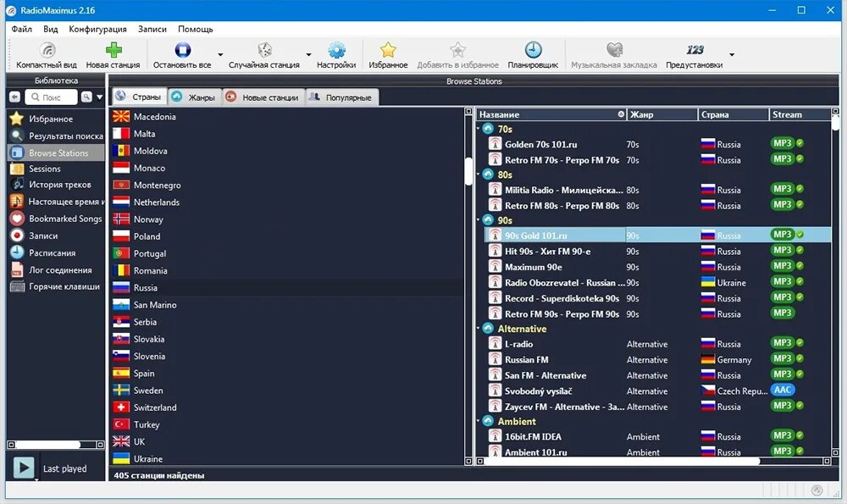Open Результаты поиска in sidebar

(x=56, y=136)
